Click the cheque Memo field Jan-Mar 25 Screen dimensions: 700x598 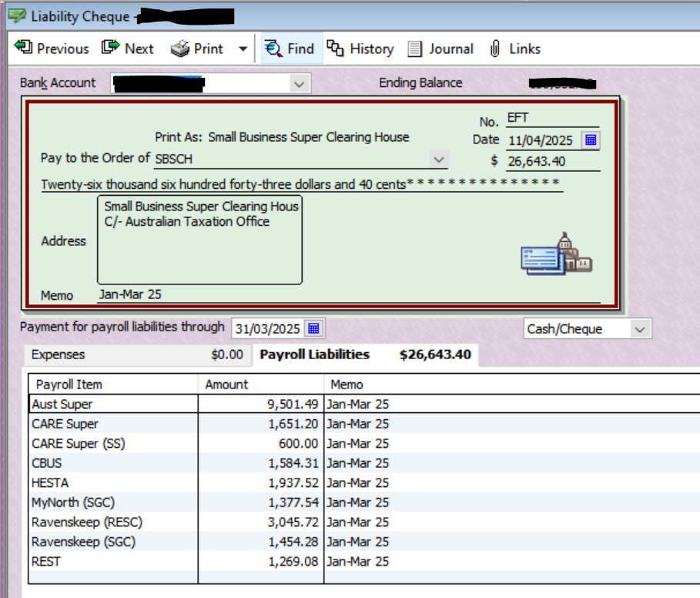tap(349, 294)
